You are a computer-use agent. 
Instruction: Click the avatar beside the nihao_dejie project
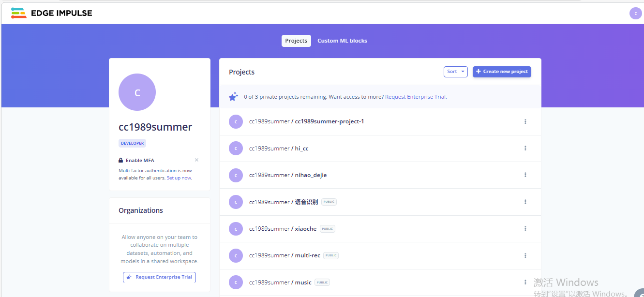(x=236, y=175)
